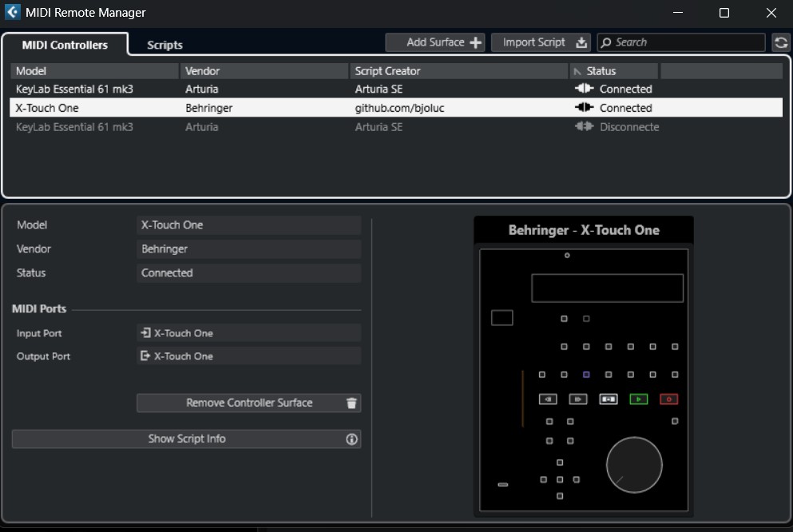793x532 pixels.
Task: Click the trash icon on Remove Controller Surface
Action: (351, 403)
